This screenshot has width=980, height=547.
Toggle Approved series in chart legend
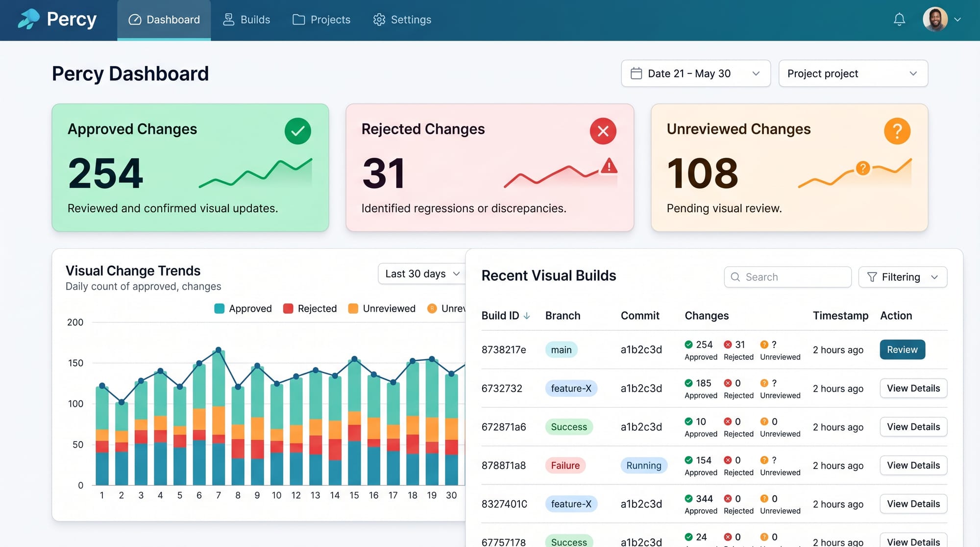point(250,308)
